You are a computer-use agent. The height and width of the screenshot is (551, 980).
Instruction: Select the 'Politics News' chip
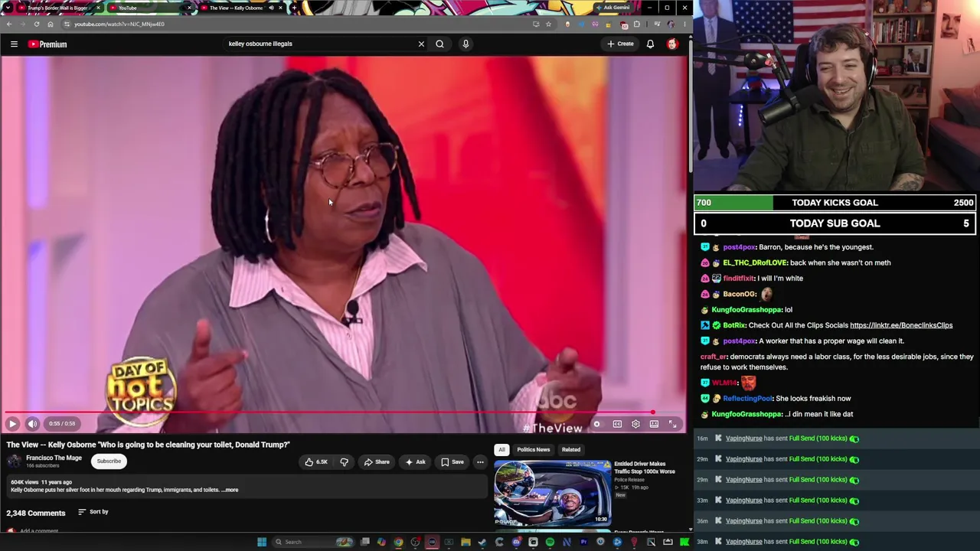[534, 450]
